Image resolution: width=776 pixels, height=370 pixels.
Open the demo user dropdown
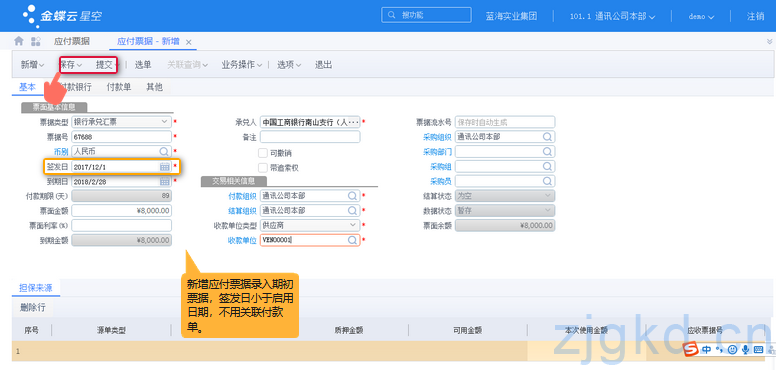[701, 16]
